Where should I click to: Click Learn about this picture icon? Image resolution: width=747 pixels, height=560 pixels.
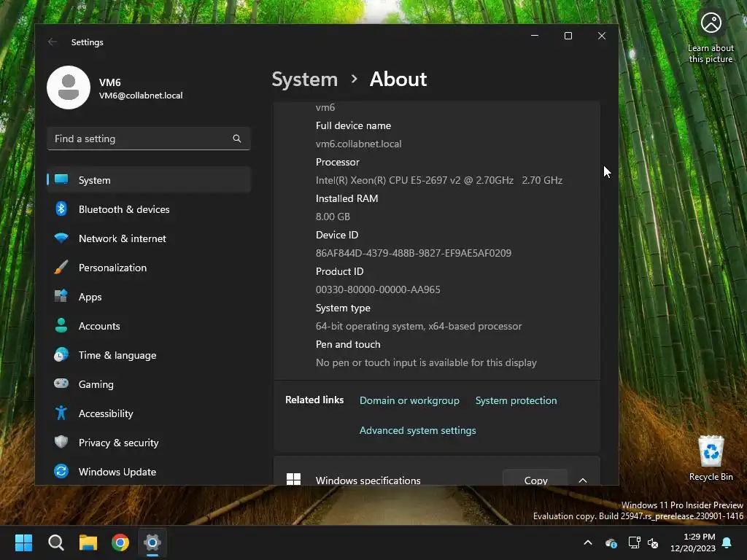[x=711, y=23]
